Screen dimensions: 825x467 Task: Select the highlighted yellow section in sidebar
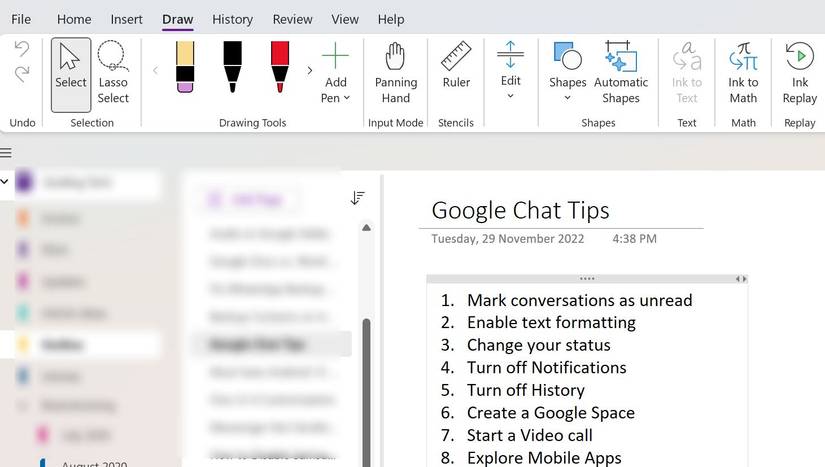(80, 345)
